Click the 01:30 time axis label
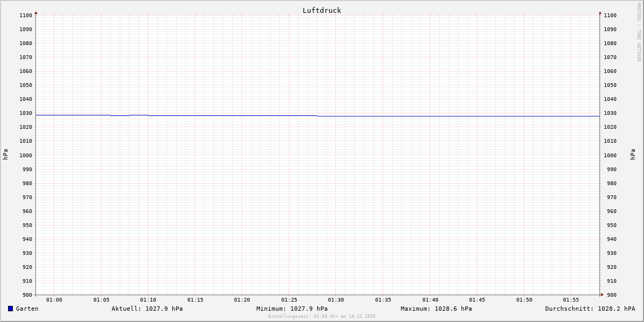 pos(336,300)
